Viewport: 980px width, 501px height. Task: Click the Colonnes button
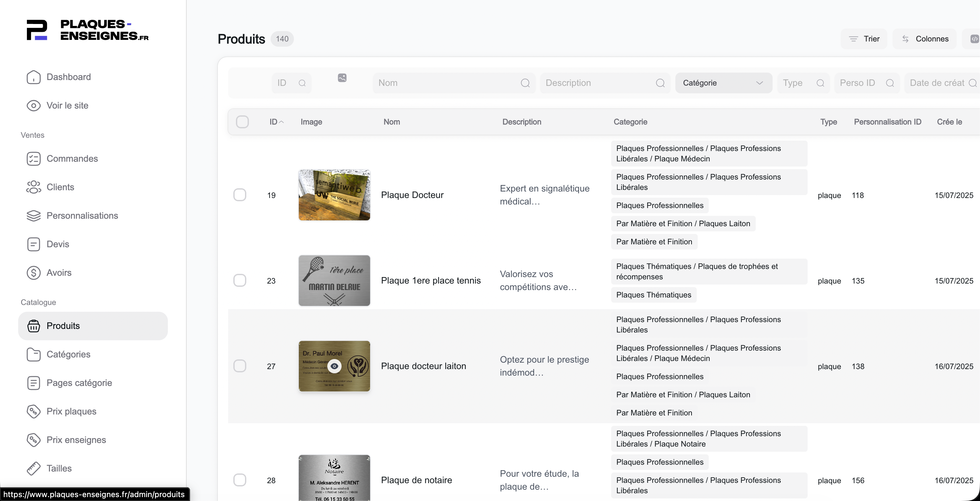[925, 39]
